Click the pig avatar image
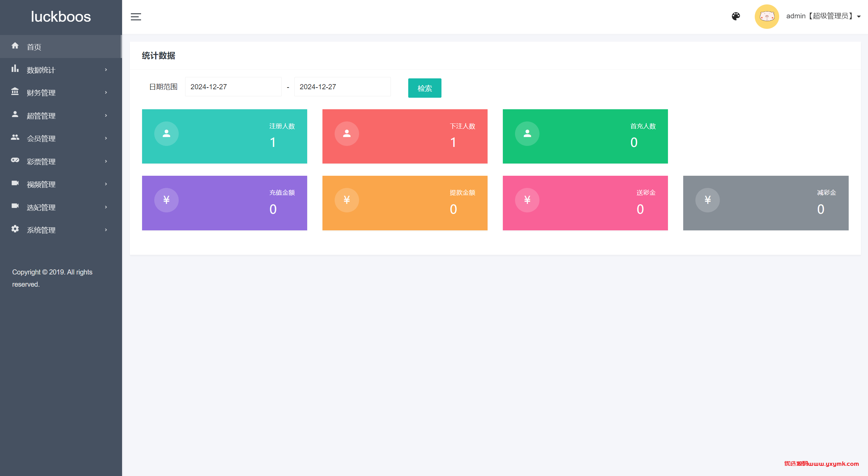 point(767,16)
